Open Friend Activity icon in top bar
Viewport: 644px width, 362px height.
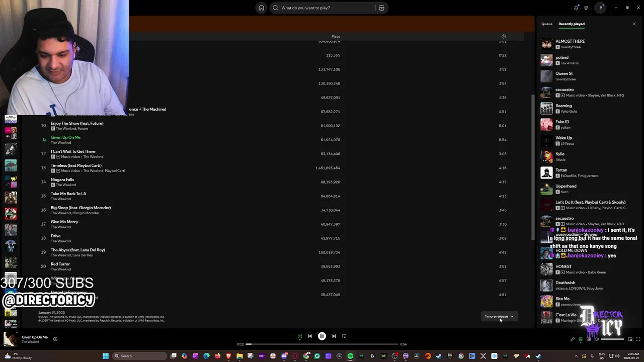pyautogui.click(x=586, y=8)
